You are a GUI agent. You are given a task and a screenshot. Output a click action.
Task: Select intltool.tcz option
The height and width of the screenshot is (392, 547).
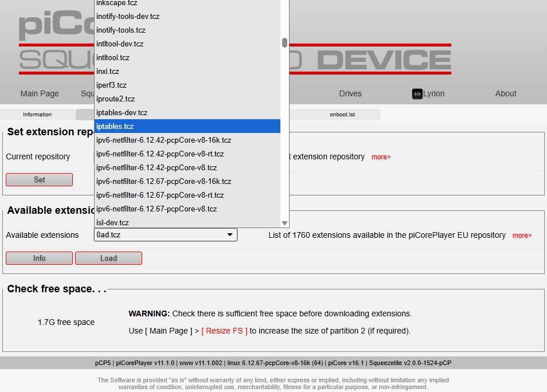pyautogui.click(x=187, y=57)
